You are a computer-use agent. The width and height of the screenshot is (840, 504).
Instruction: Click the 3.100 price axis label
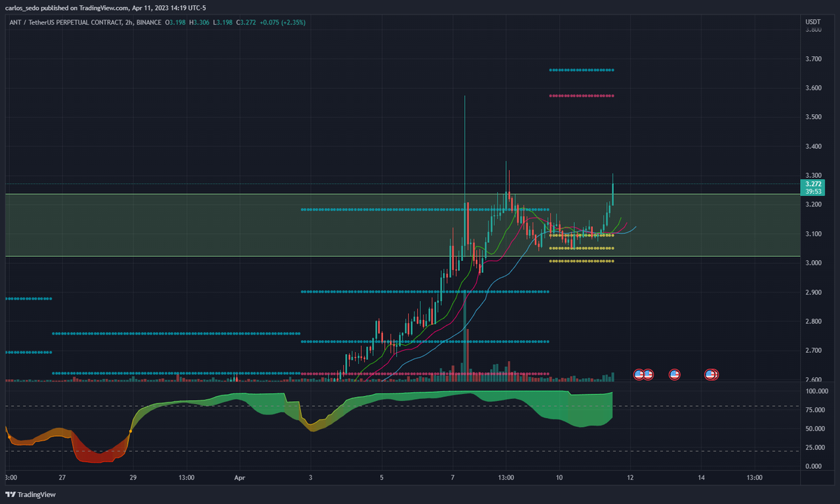coord(813,234)
